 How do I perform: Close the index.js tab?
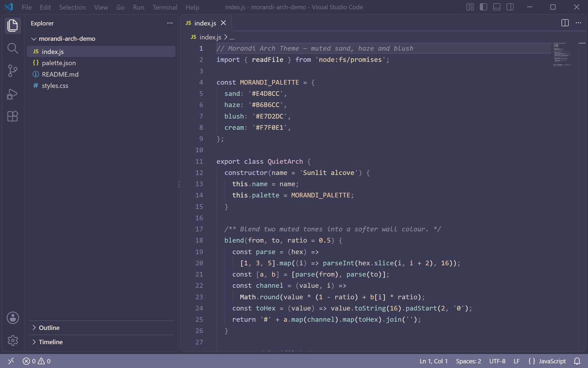[223, 23]
